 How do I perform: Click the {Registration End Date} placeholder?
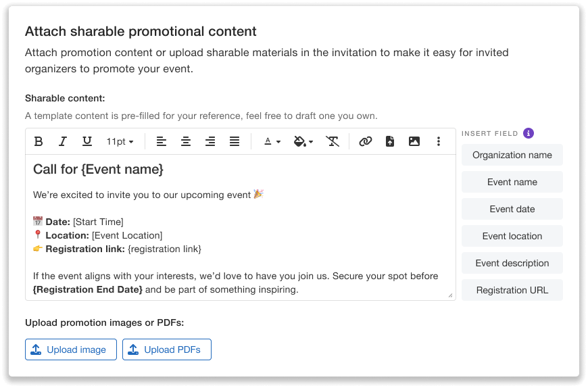pos(88,289)
